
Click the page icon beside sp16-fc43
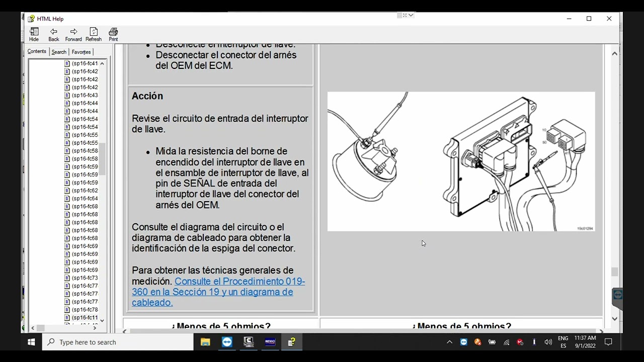click(67, 95)
